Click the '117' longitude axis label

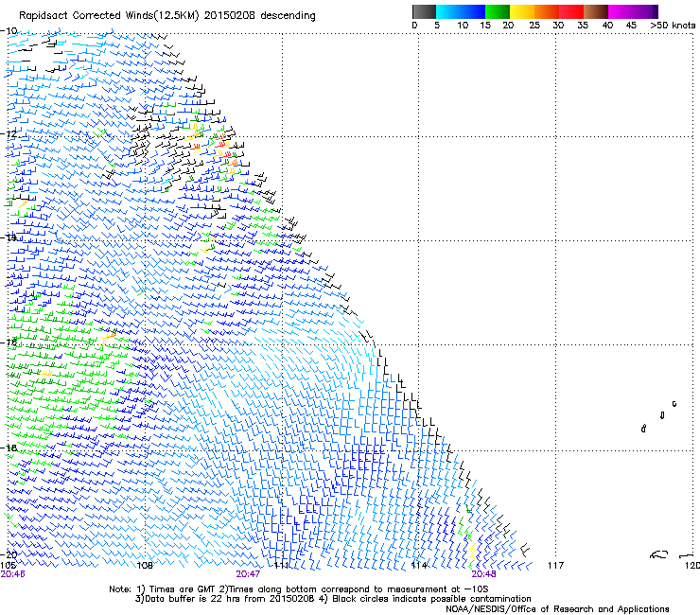(556, 566)
